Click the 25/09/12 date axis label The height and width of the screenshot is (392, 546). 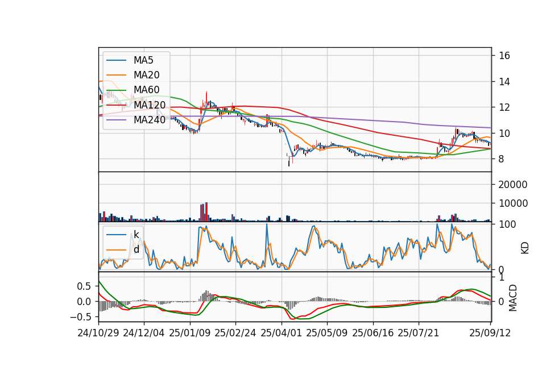pyautogui.click(x=490, y=333)
